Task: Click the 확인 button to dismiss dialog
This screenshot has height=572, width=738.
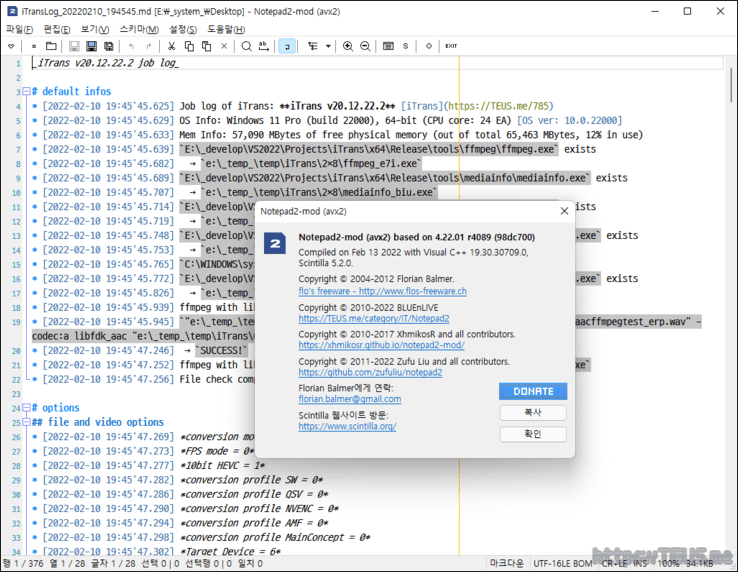Action: pyautogui.click(x=533, y=434)
